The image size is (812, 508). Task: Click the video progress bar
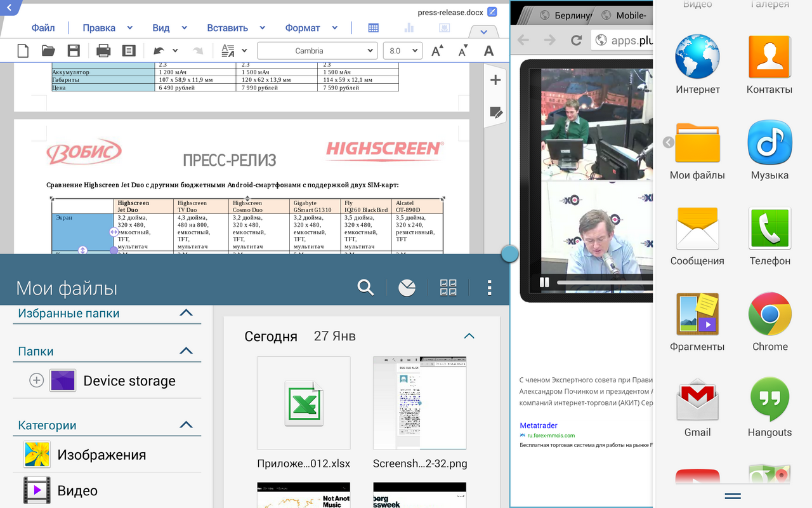(605, 282)
